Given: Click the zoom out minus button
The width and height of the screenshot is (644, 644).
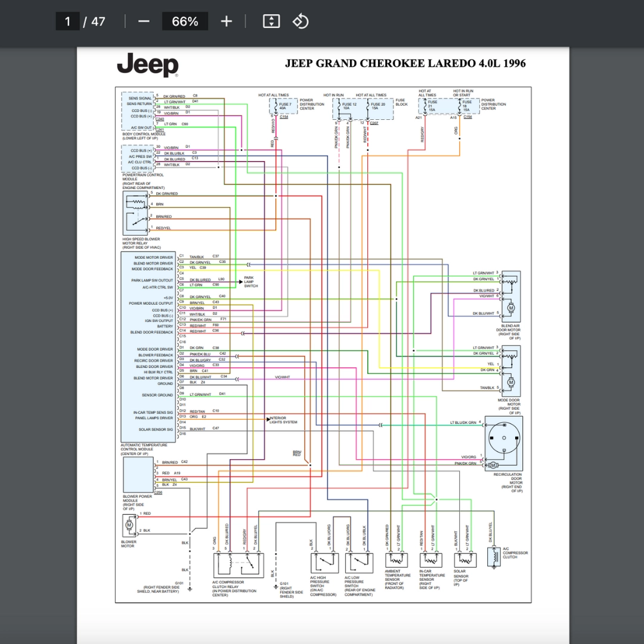Looking at the screenshot, I should 144,21.
